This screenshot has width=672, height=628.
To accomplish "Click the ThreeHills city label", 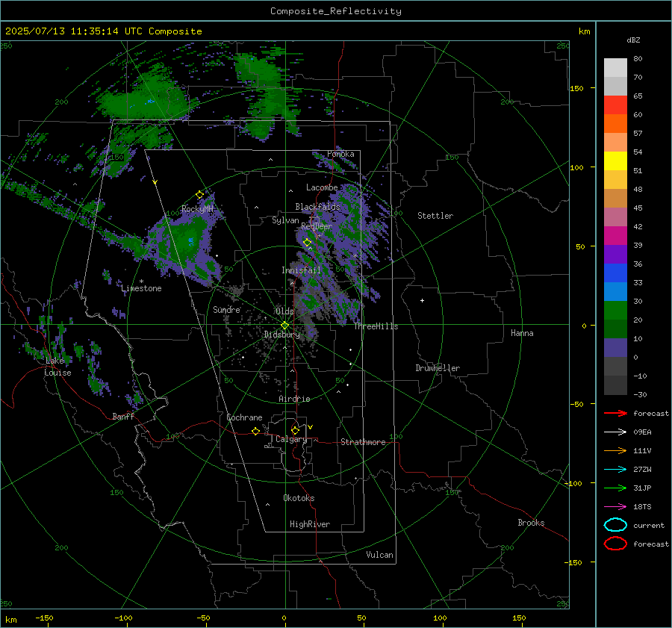I will point(376,326).
